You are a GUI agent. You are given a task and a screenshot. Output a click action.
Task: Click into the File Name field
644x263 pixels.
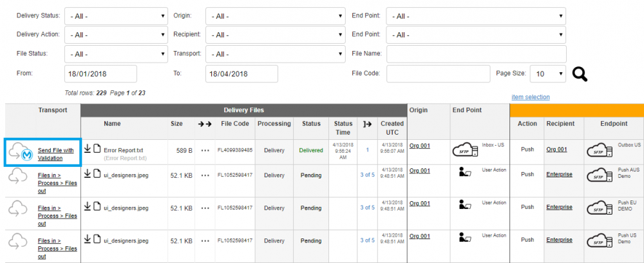(476, 54)
